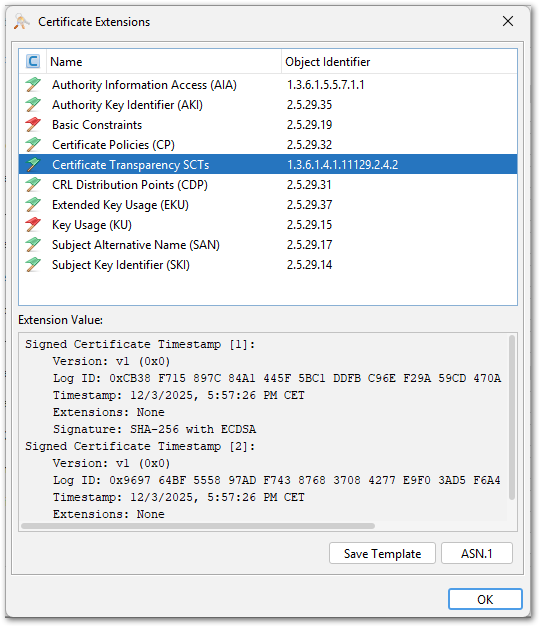Click OID 2.5.29.14 cell
Viewport: 540px width, 627px height.
pos(309,265)
